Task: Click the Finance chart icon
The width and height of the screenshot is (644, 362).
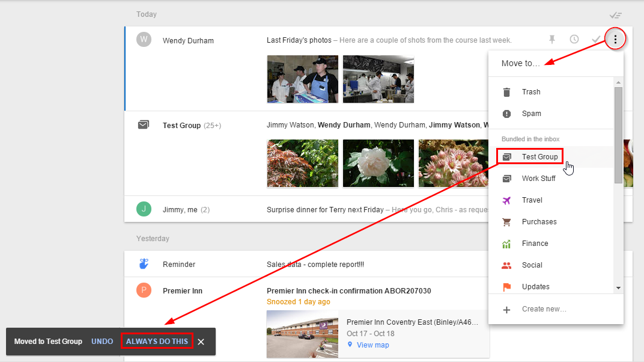Action: (x=507, y=244)
